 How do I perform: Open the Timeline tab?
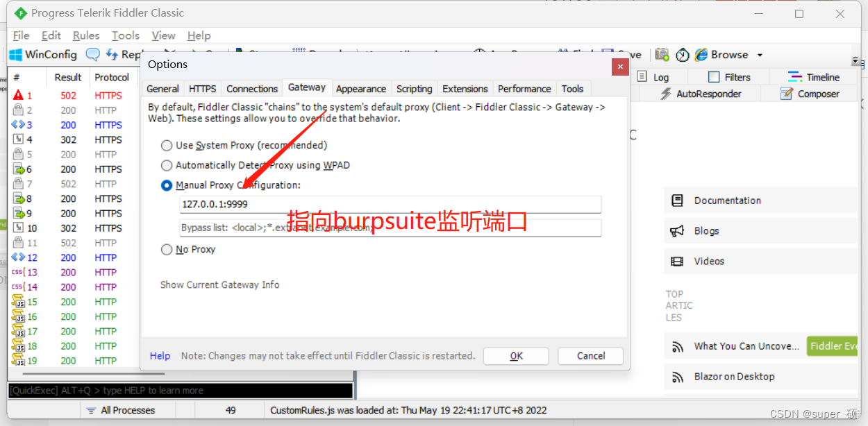click(x=814, y=78)
